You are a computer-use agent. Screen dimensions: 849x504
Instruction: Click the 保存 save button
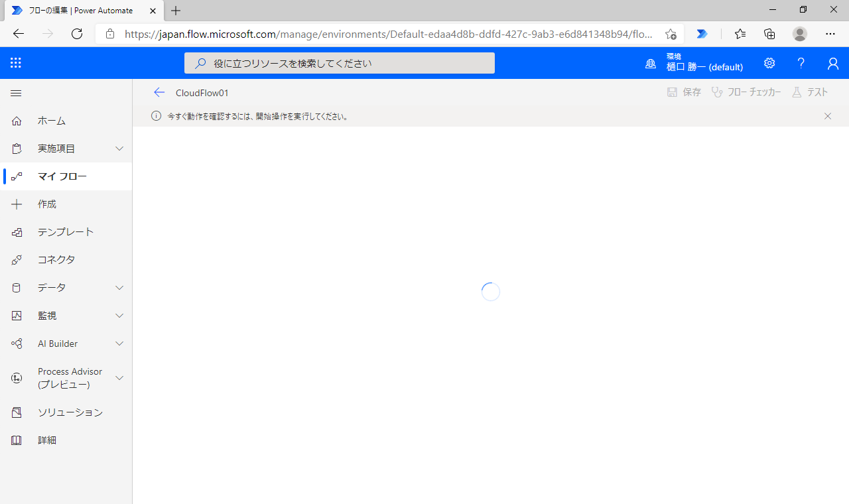(x=684, y=92)
